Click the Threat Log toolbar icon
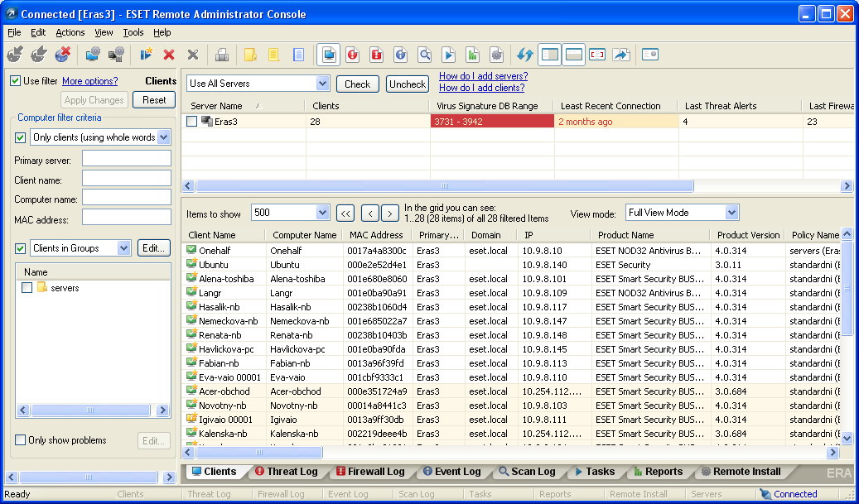 (x=352, y=55)
